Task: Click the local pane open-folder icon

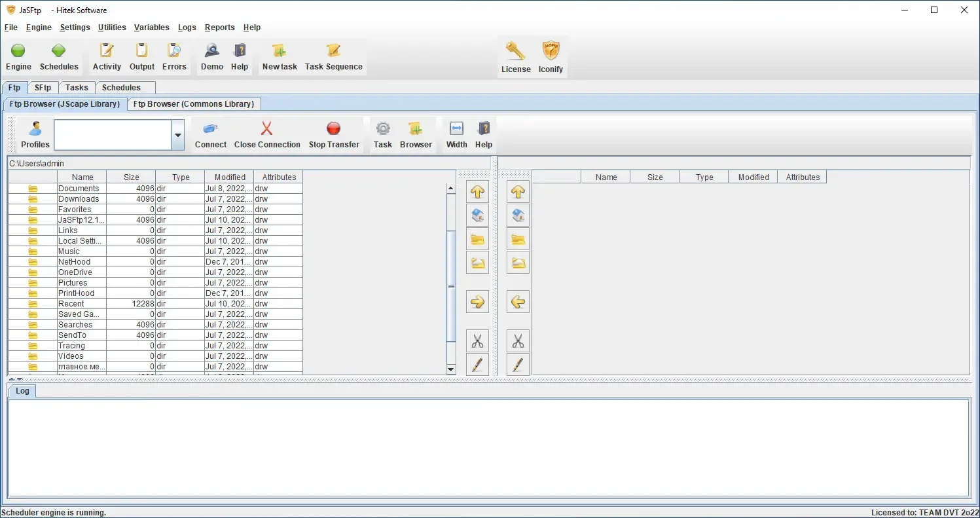Action: tap(477, 263)
